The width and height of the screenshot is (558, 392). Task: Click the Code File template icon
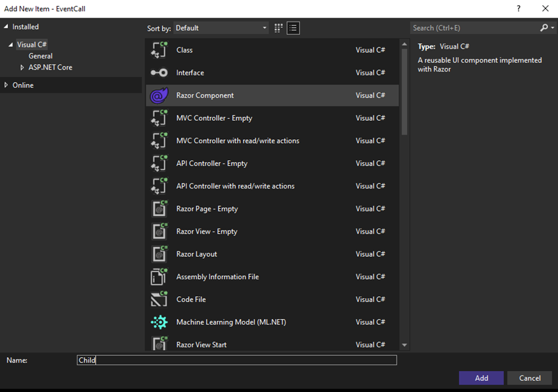(159, 299)
